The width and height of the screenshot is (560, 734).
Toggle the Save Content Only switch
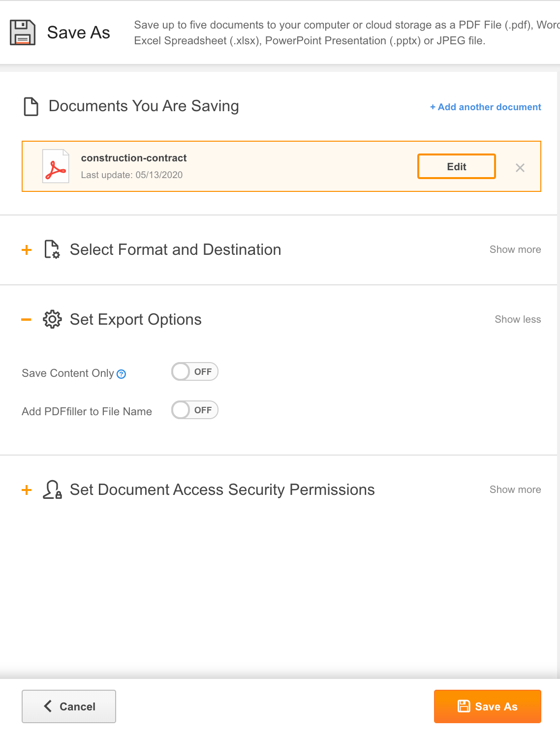[195, 371]
